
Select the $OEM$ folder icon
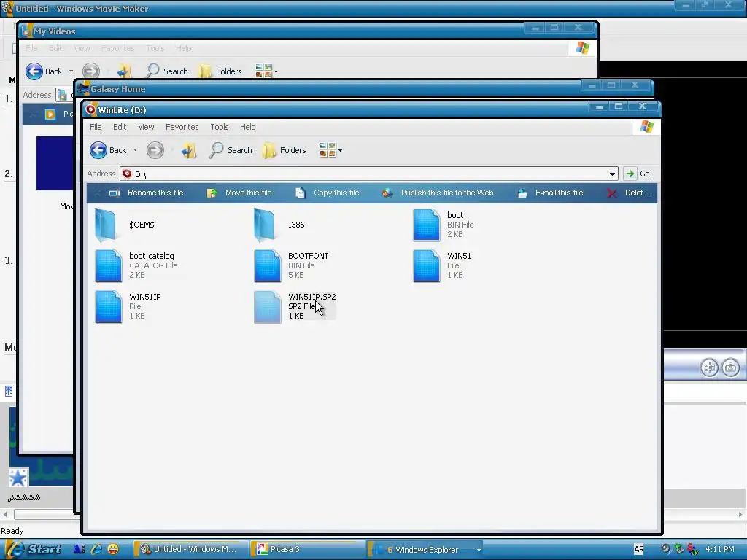(x=106, y=225)
